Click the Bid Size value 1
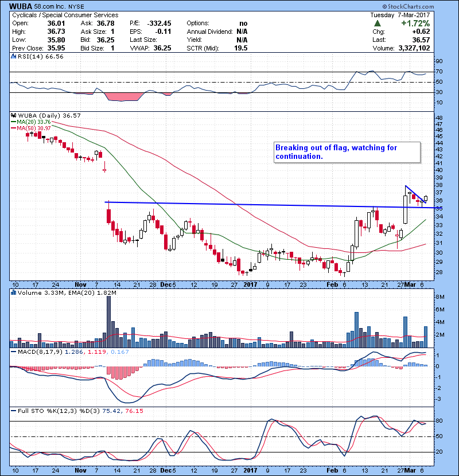459x476 pixels. [x=112, y=48]
